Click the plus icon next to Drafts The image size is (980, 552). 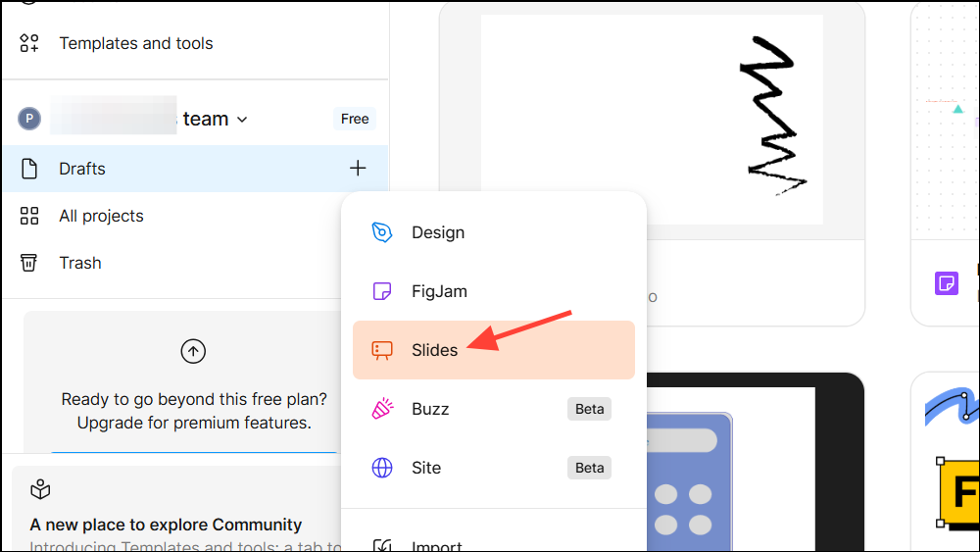[x=358, y=169]
